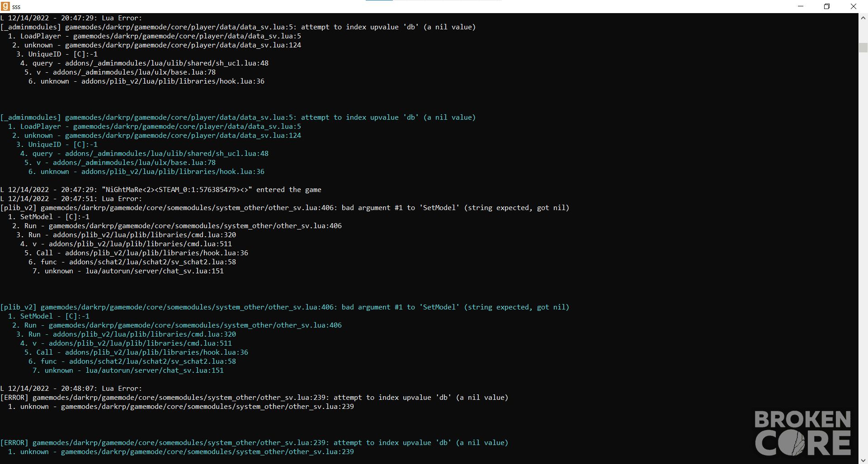Click the vertical scrollbar thumb
The height and width of the screenshot is (464, 868).
[x=863, y=48]
